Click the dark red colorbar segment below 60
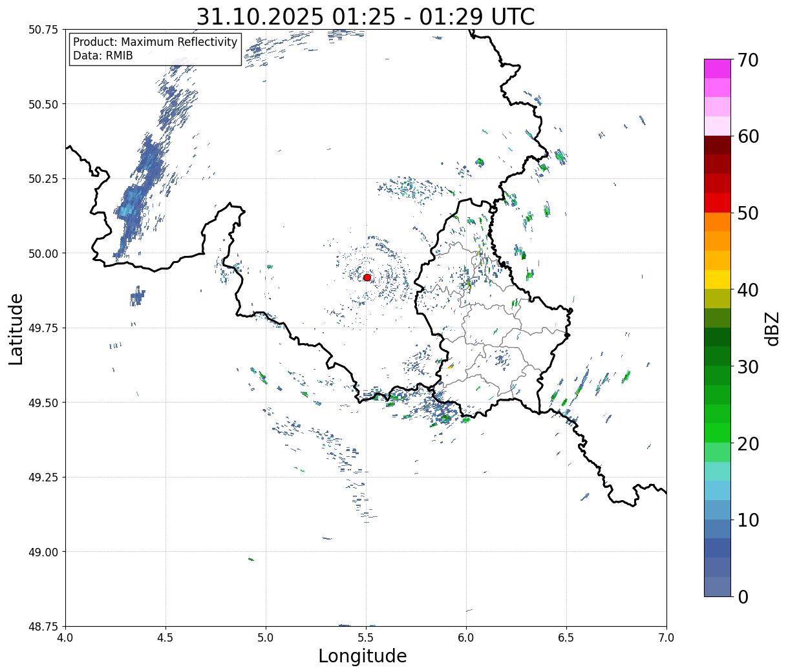The width and height of the screenshot is (788, 672). coord(717,145)
